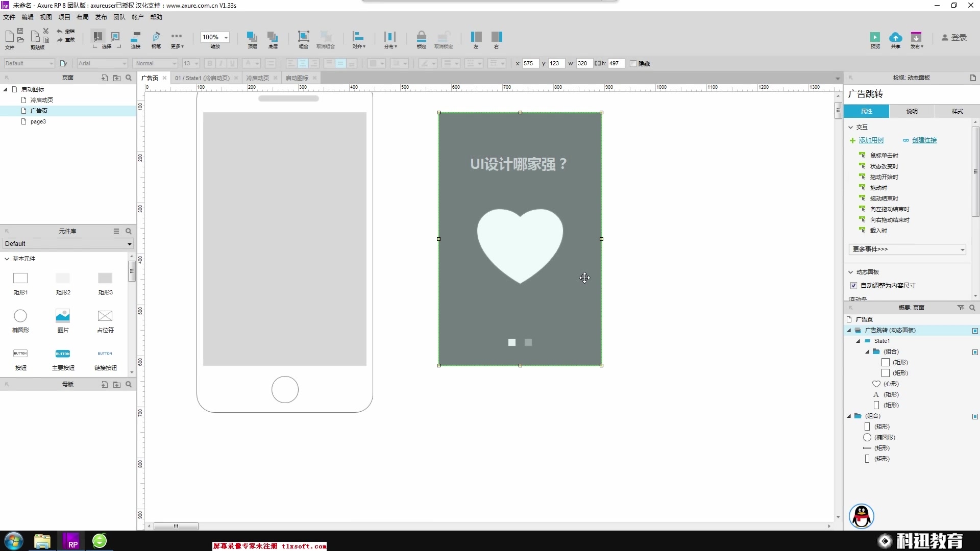Click the Preview (预览) play icon

click(875, 37)
